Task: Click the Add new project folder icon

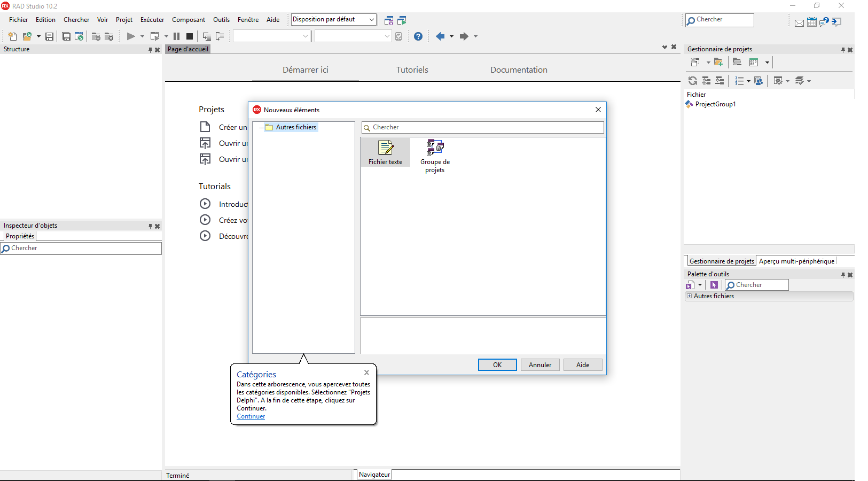Action: pos(718,62)
